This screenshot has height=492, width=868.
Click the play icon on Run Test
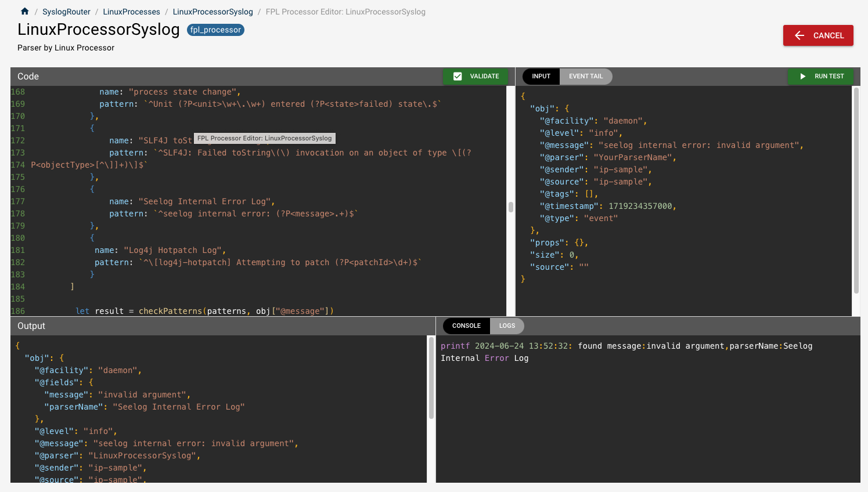[x=803, y=76]
